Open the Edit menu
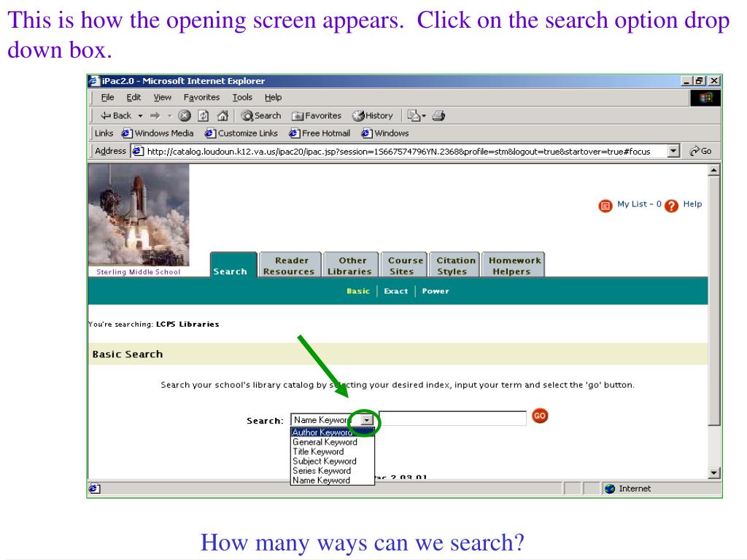 pos(133,98)
